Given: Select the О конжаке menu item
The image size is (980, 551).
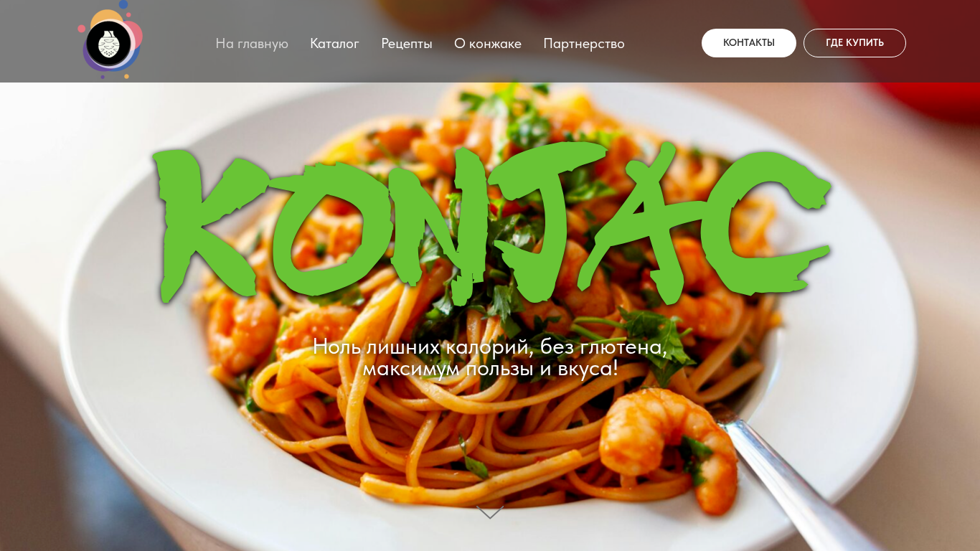Looking at the screenshot, I should click(488, 43).
